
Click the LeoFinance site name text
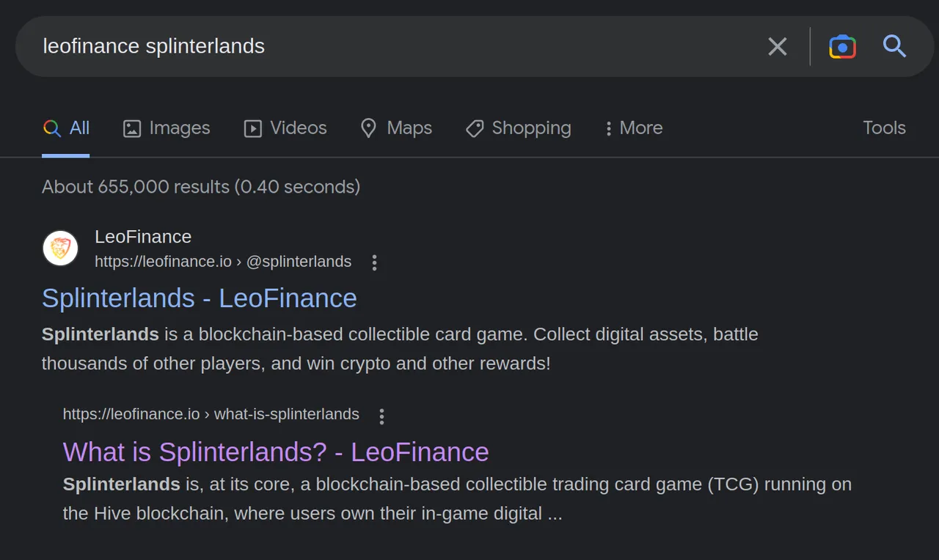pos(143,237)
